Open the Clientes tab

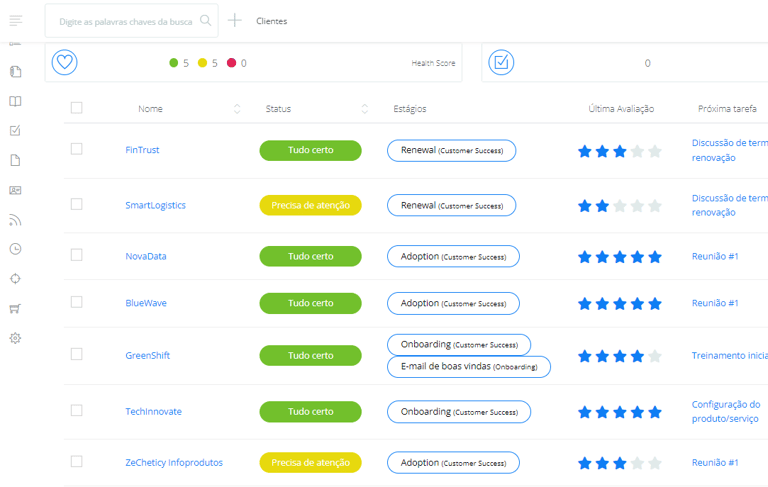click(271, 21)
